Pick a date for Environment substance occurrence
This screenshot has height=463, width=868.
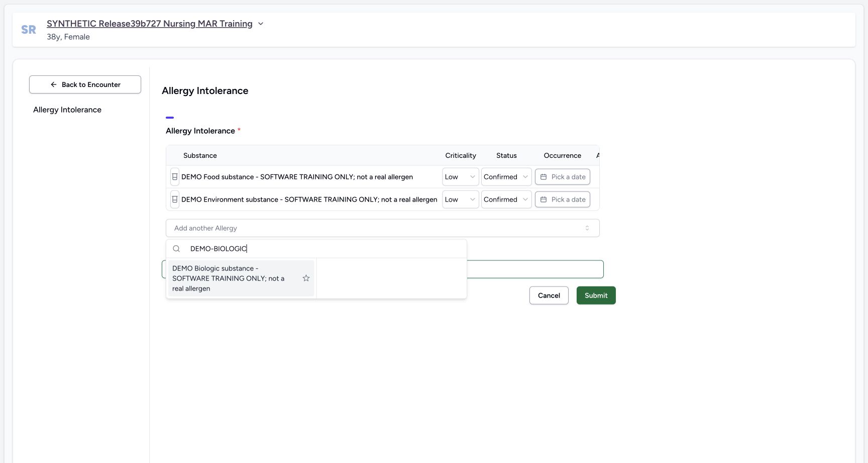click(563, 200)
